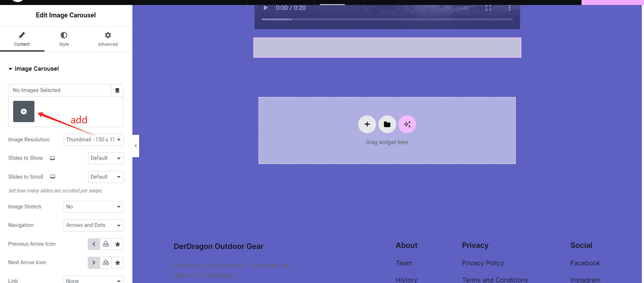Image resolution: width=644 pixels, height=283 pixels.
Task: Open the Privacy Policy link
Action: (x=483, y=263)
